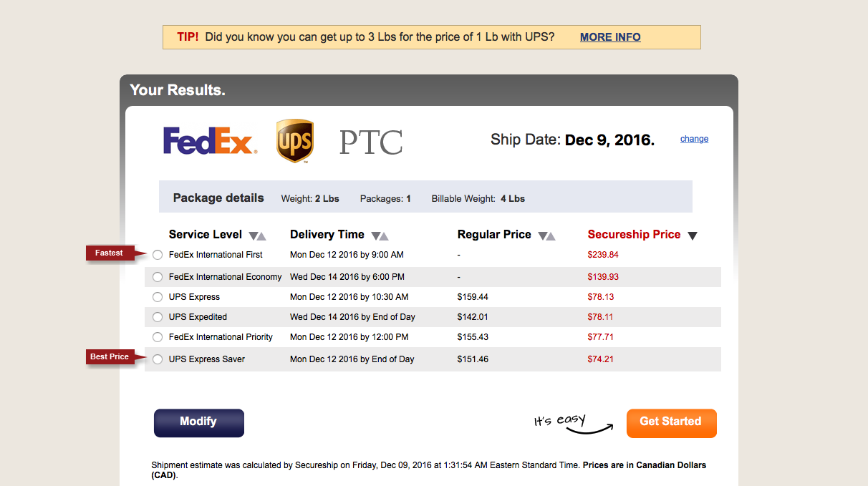
Task: Choose UPS Expedited radio button
Action: [158, 317]
